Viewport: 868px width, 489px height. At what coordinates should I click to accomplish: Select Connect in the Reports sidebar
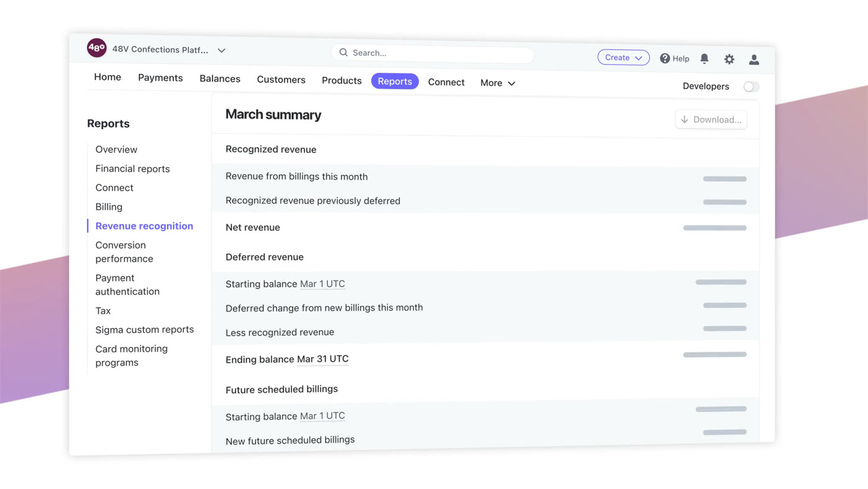click(x=114, y=188)
